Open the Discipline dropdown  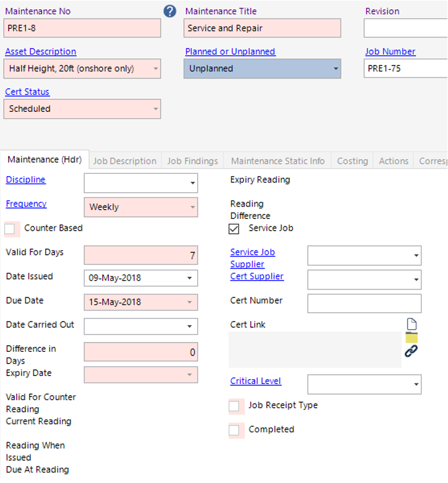(x=193, y=184)
